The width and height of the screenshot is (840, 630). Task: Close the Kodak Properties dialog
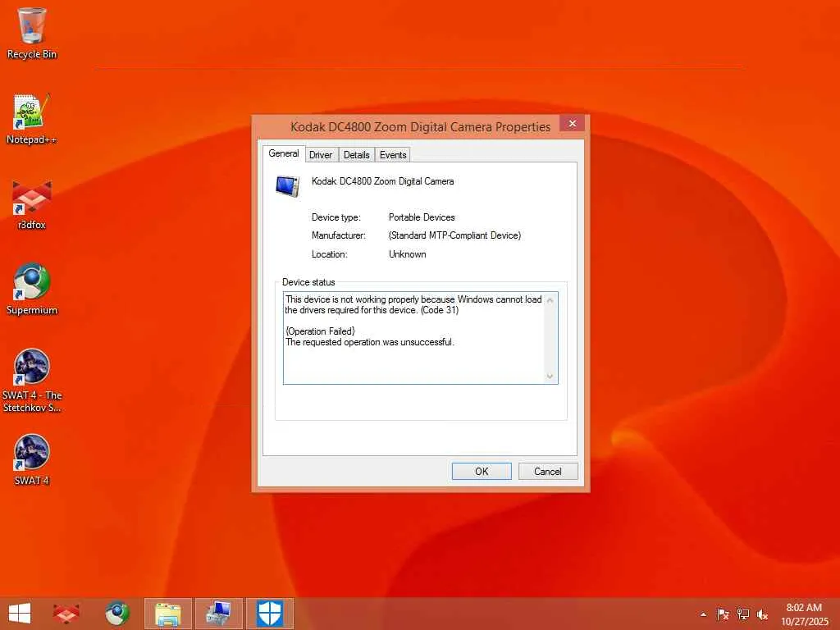[x=572, y=124]
